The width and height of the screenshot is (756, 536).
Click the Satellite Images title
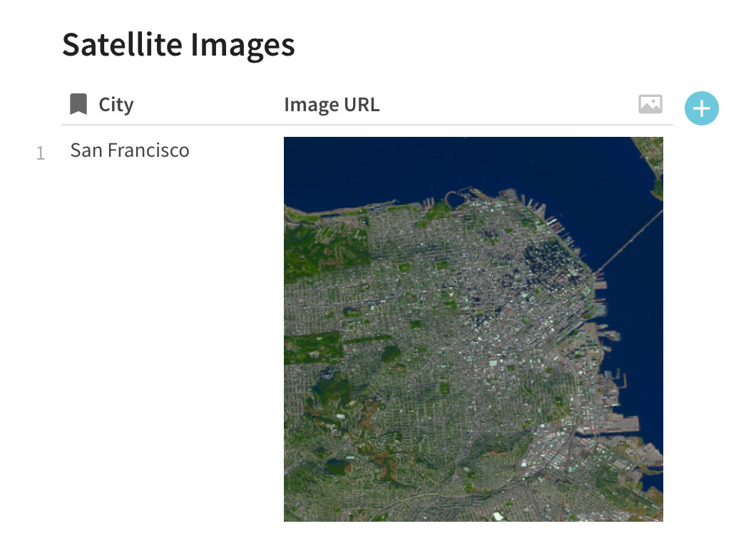(178, 44)
